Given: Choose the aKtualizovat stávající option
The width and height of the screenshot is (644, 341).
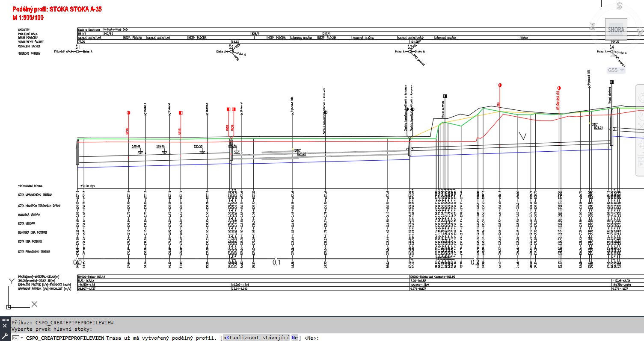Looking at the screenshot, I should pos(256,338).
